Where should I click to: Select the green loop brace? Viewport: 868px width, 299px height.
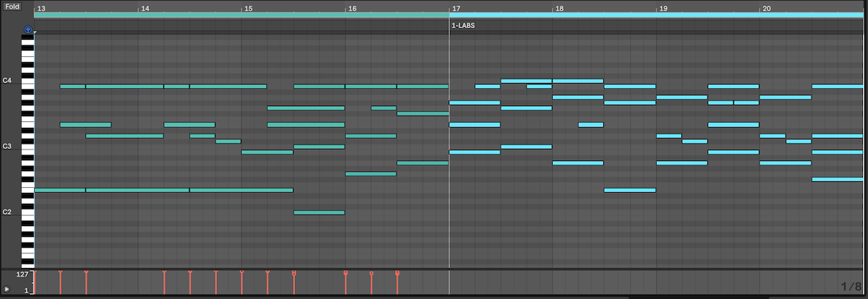(241, 15)
